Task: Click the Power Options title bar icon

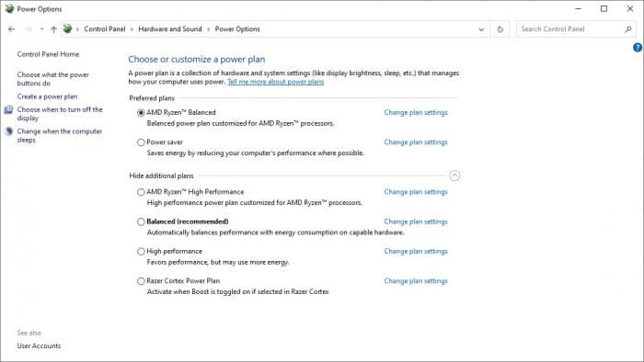Action: click(9, 8)
